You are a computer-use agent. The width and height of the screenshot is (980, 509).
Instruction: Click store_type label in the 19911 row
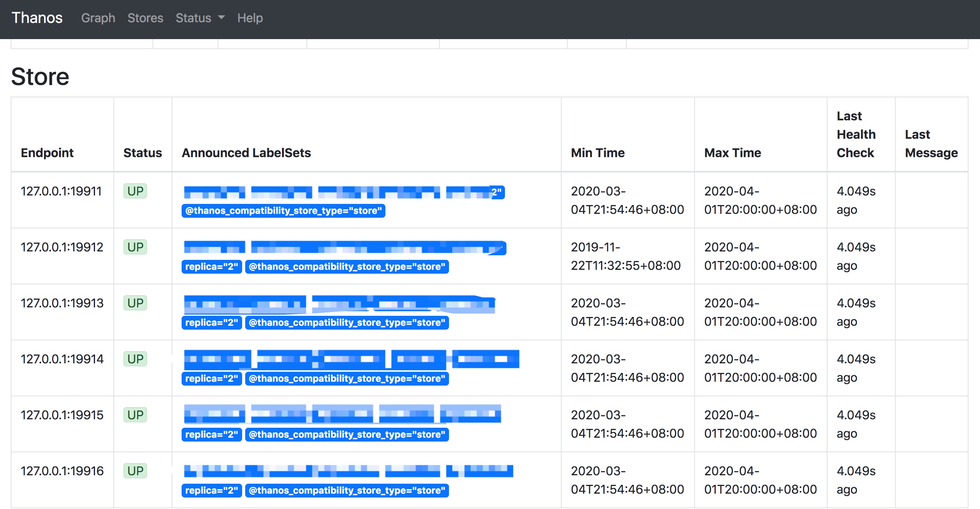click(x=284, y=211)
